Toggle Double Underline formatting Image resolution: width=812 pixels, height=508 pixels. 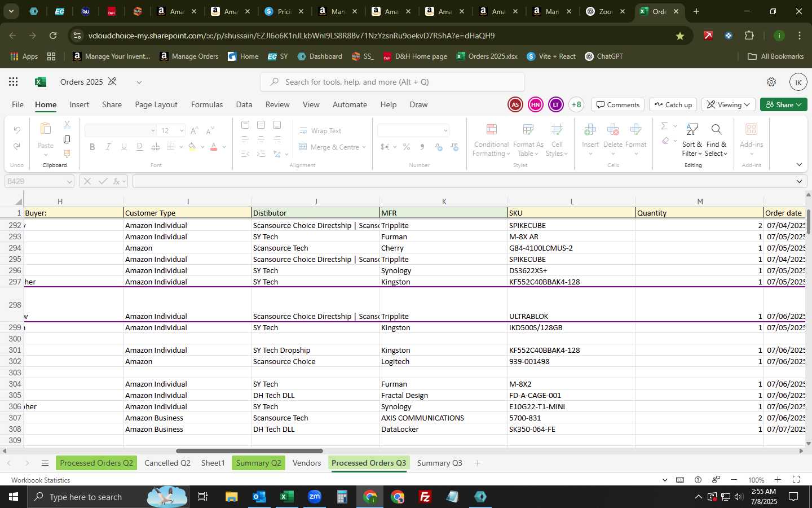click(140, 147)
